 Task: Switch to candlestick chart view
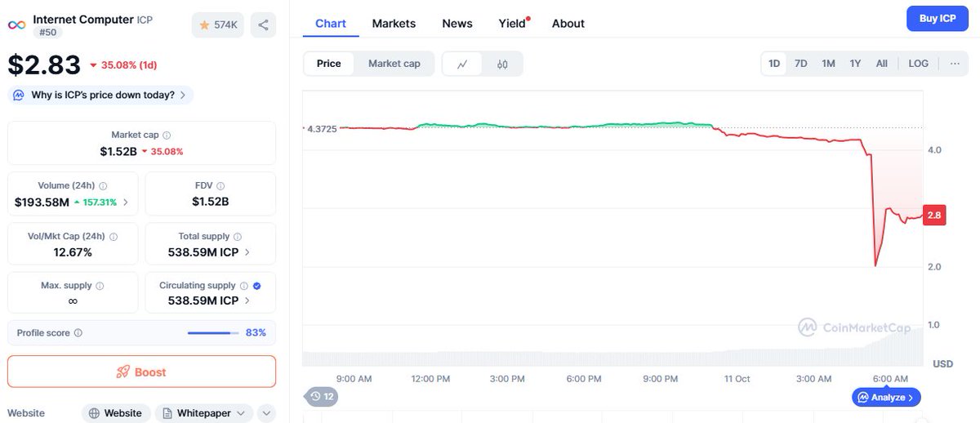502,64
